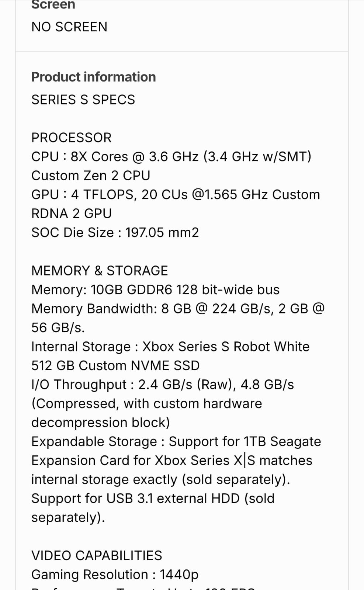Click the Expandable Storage Seagate line
Viewport: 364px width, 590px height.
176,442
